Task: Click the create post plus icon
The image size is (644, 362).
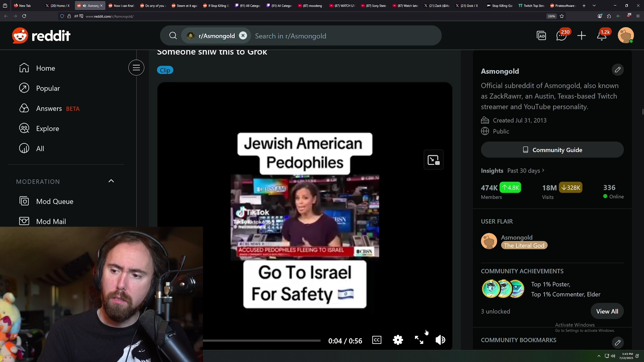Action: click(x=582, y=36)
